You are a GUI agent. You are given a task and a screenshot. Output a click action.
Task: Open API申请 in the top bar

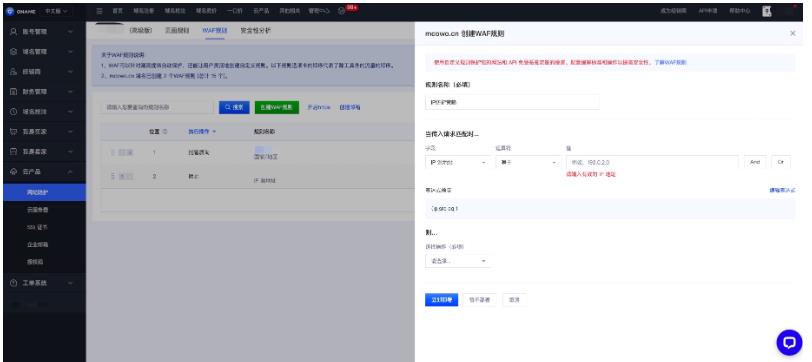click(x=708, y=11)
